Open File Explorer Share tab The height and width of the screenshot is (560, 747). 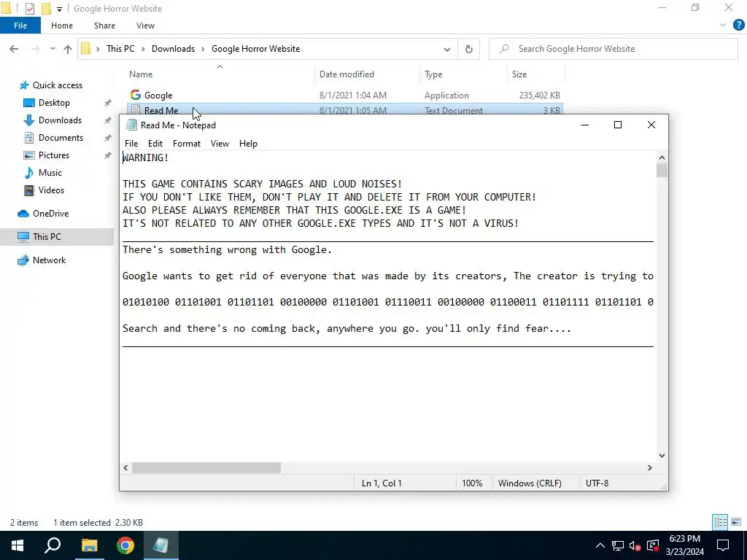pos(104,26)
